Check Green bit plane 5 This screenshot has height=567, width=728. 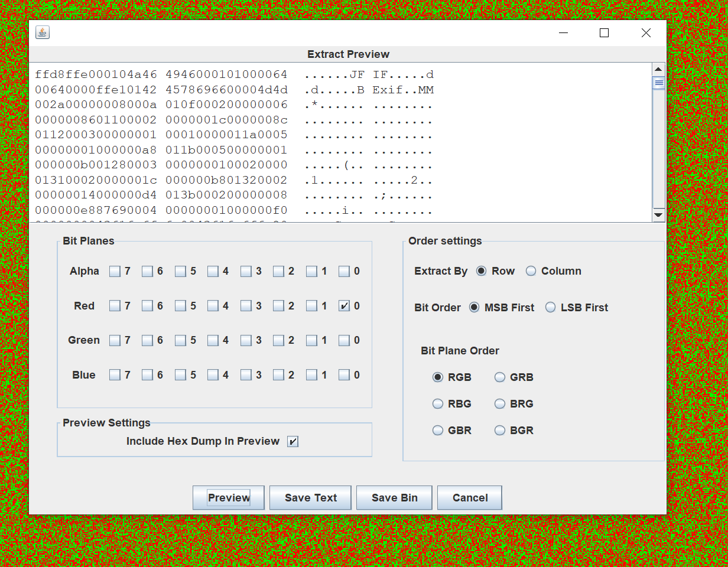click(181, 341)
